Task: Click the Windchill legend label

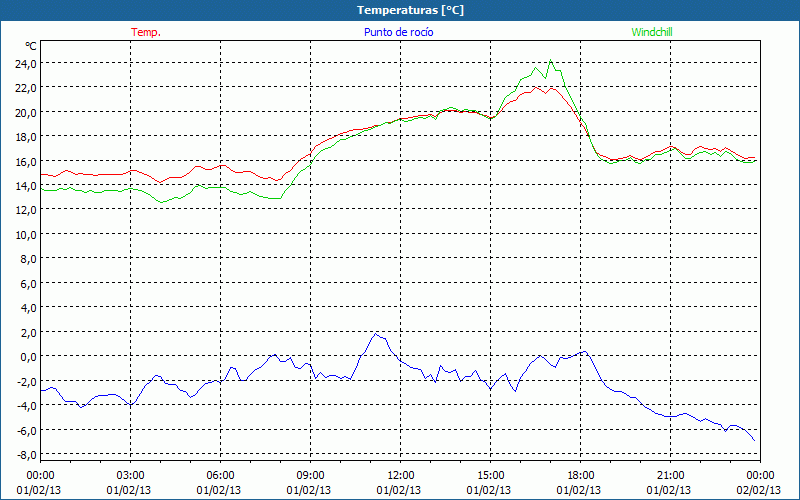Action: click(652, 32)
